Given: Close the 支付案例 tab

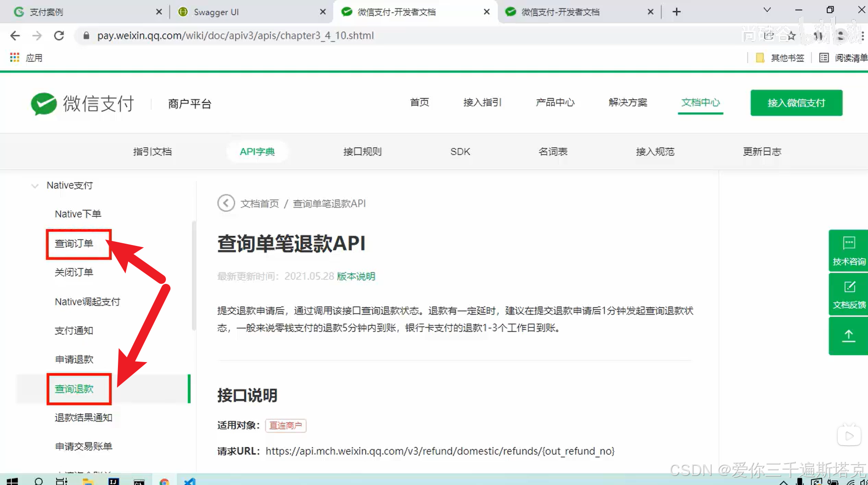Looking at the screenshot, I should [159, 12].
